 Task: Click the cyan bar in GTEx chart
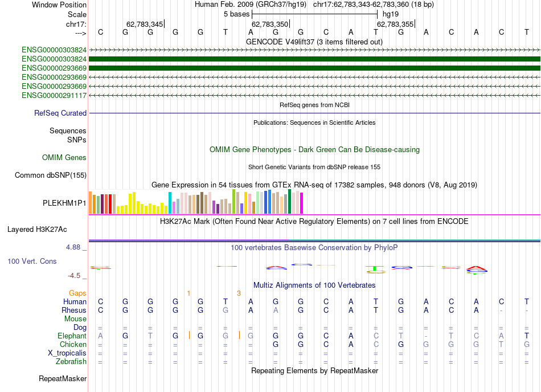[170, 203]
